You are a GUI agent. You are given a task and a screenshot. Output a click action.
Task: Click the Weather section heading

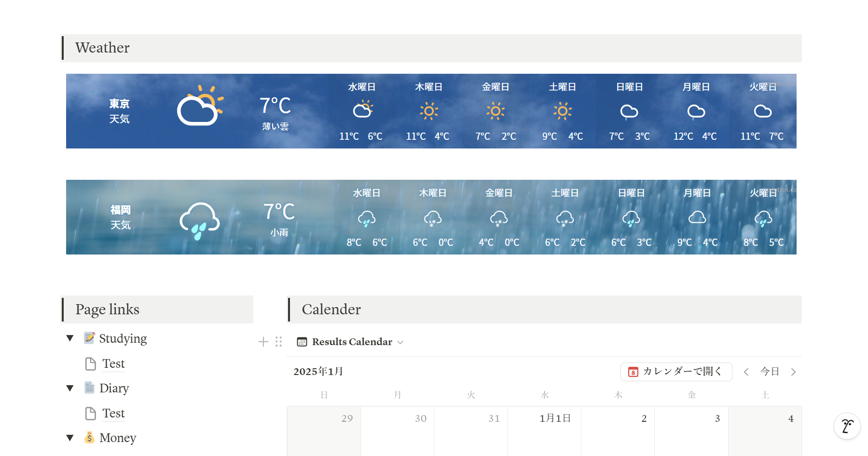102,48
